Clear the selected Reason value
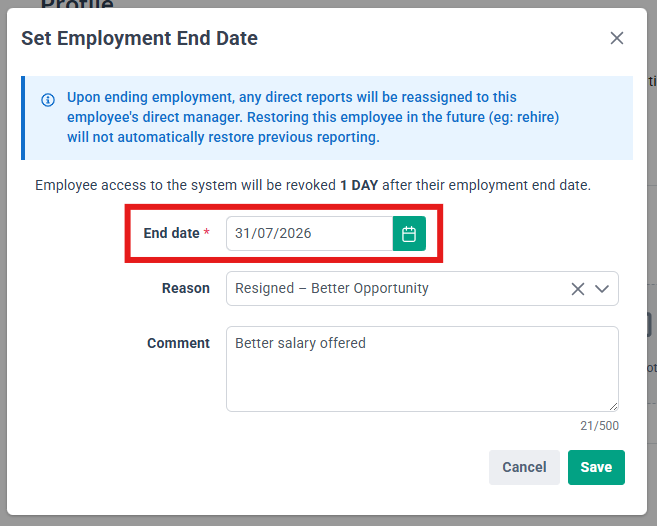 (577, 289)
